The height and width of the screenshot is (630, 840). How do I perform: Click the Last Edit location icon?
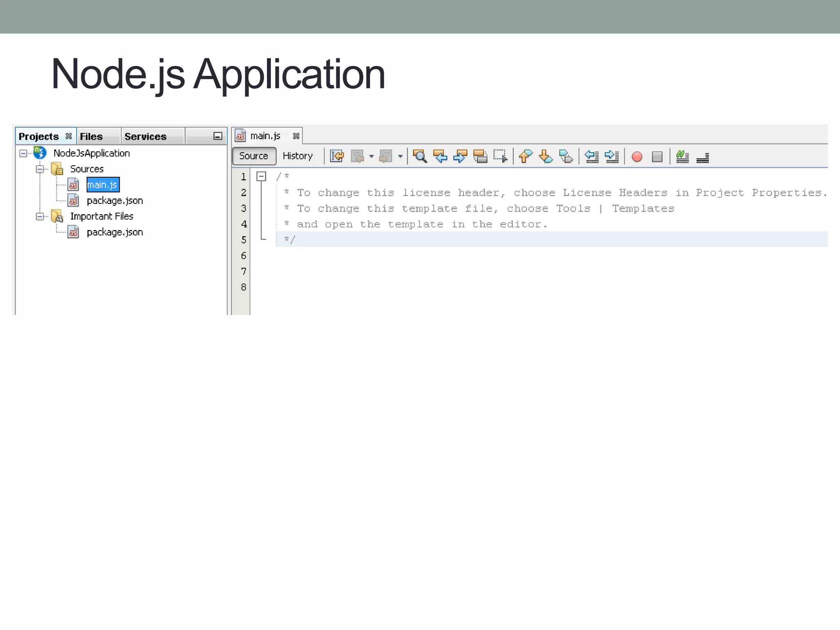pyautogui.click(x=337, y=156)
